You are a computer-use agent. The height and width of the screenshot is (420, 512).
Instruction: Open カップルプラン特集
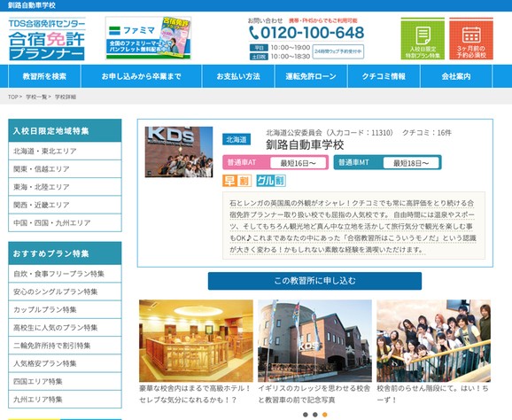(65, 309)
